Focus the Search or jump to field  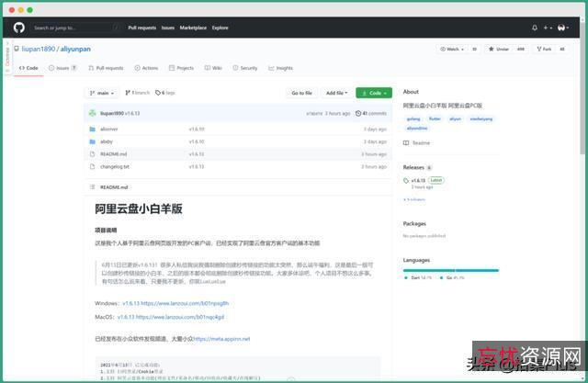pyautogui.click(x=76, y=28)
